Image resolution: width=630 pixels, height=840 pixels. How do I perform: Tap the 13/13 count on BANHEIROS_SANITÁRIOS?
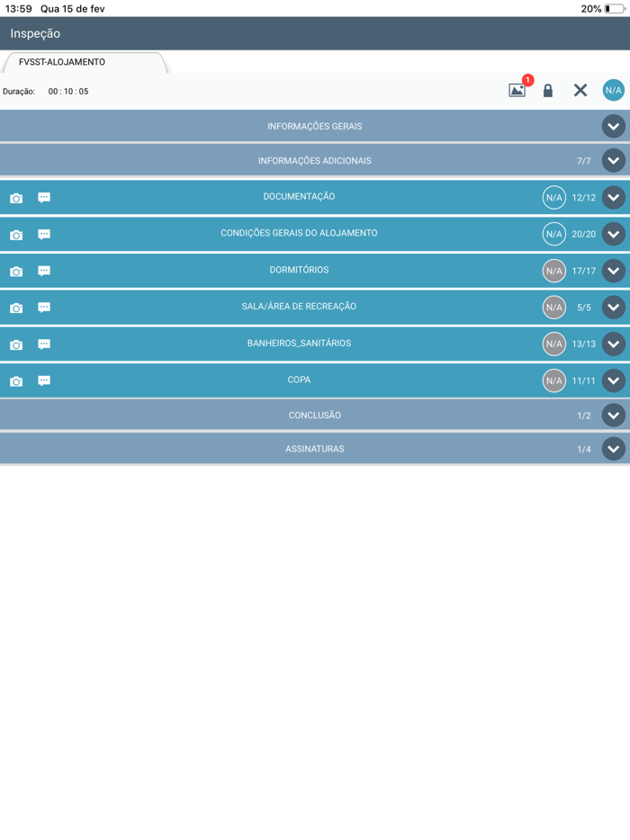[584, 344]
